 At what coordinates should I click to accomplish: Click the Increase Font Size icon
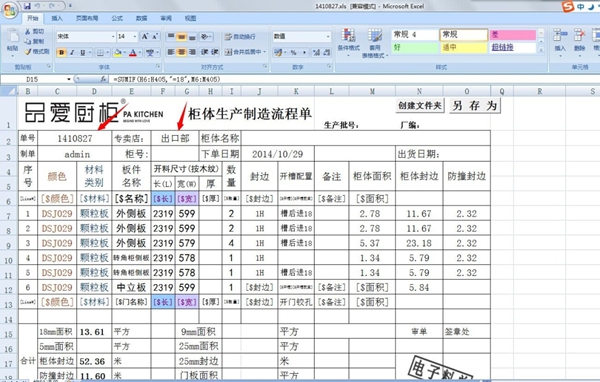point(145,36)
